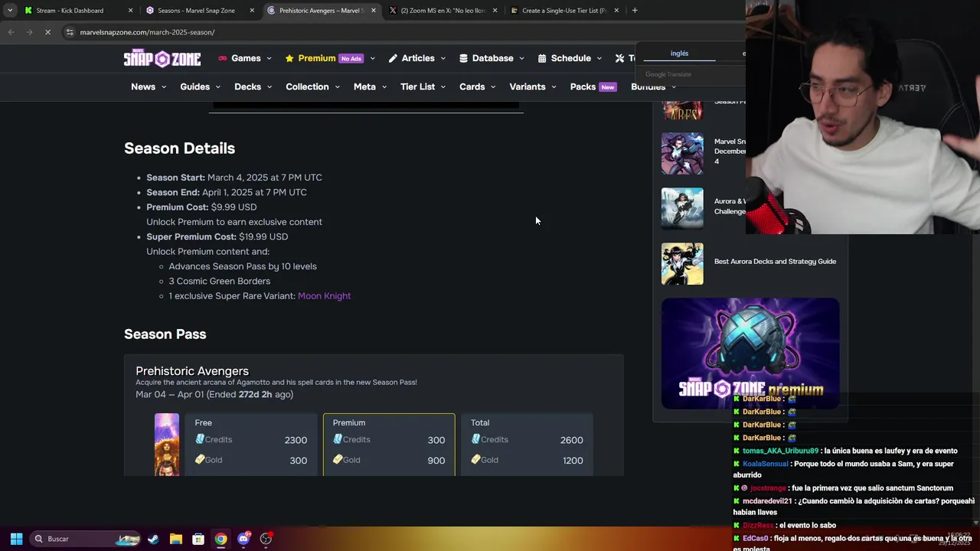Click the season pass card art thumbnail
Image resolution: width=980 pixels, height=551 pixels.
167,445
